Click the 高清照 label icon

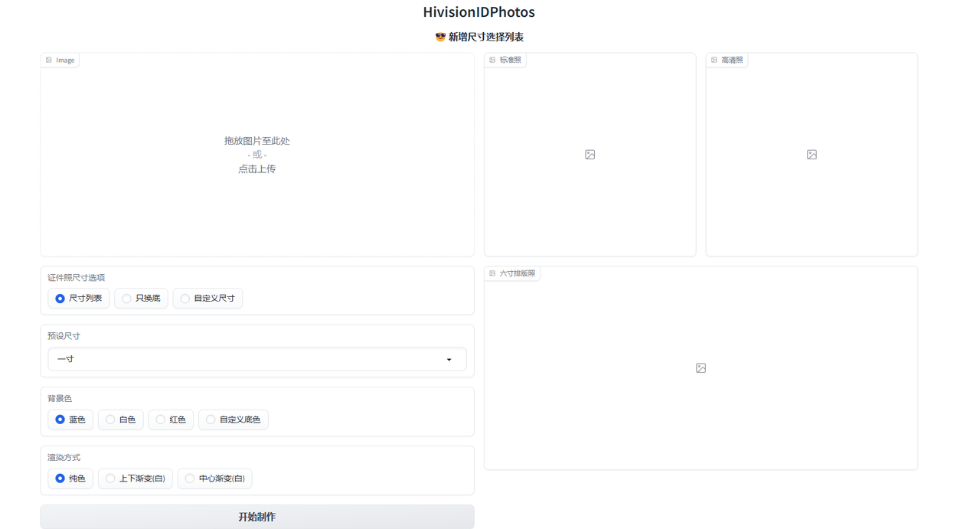714,60
